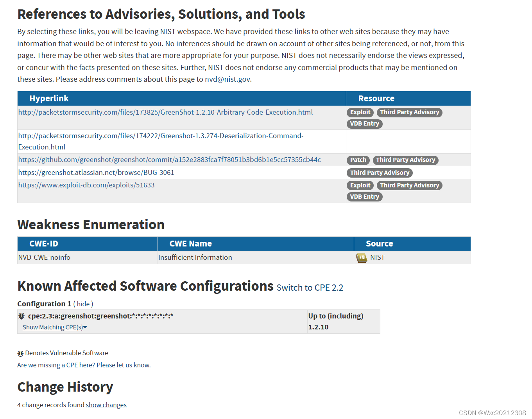This screenshot has height=419, width=532.
Task: Click the NVD source icon beside NIST
Action: 361,258
